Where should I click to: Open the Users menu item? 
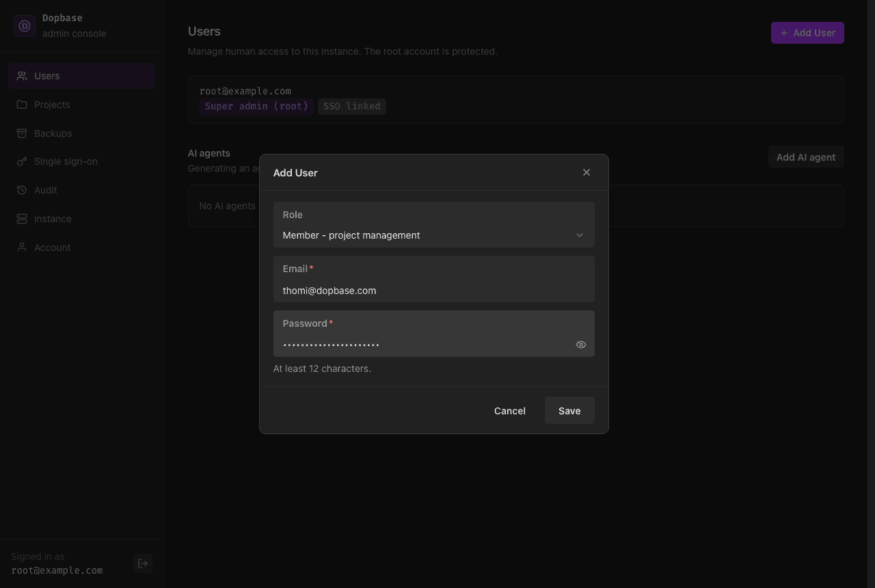[x=82, y=76]
